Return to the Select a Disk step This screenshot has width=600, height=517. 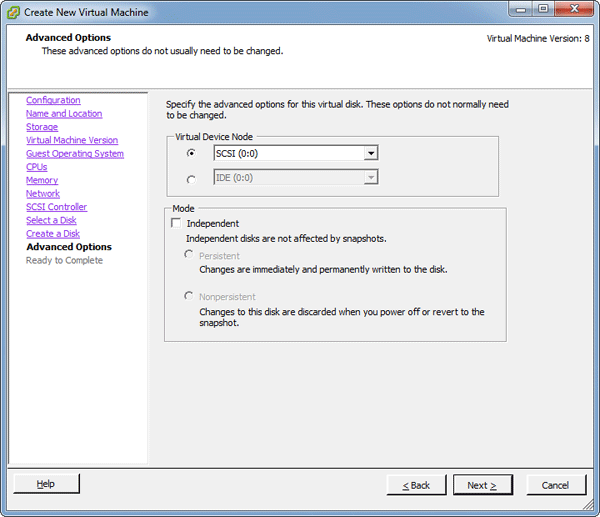pos(51,220)
